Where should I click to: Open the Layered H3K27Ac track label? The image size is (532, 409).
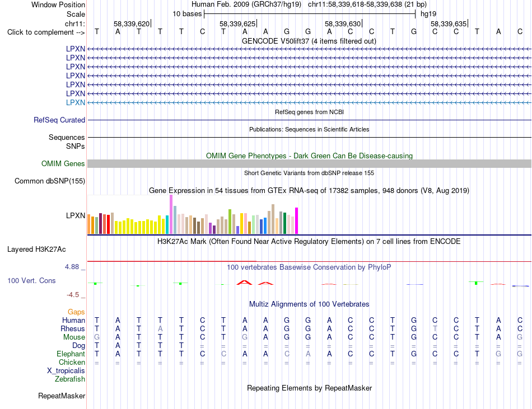(x=36, y=250)
